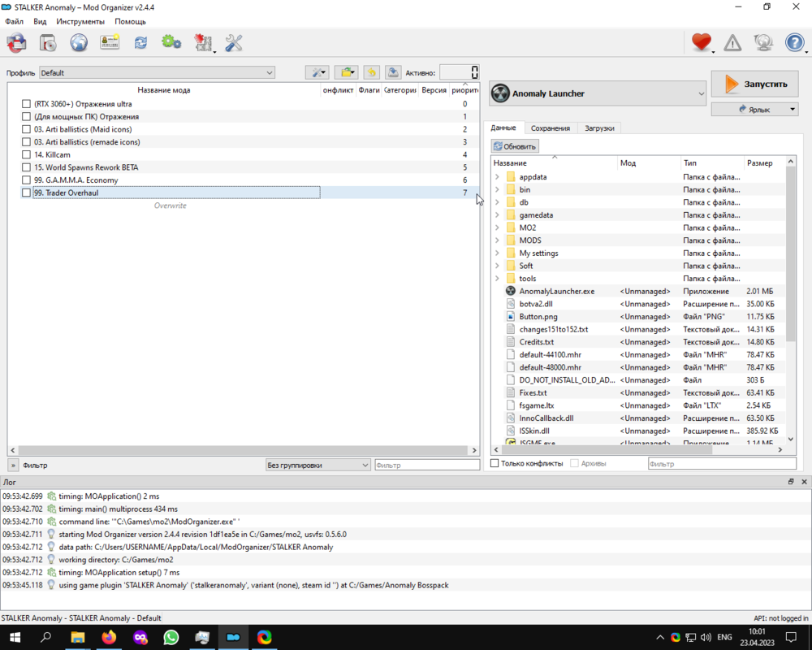The image size is (812, 650).
Task: Tick the 99. G.A.M.M.A. Economy checkbox
Action: tap(26, 180)
